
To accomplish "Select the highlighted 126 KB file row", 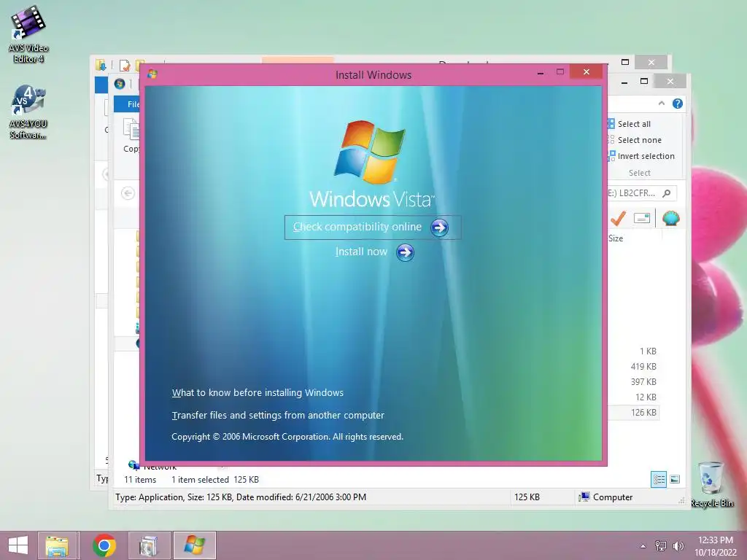I will (634, 413).
